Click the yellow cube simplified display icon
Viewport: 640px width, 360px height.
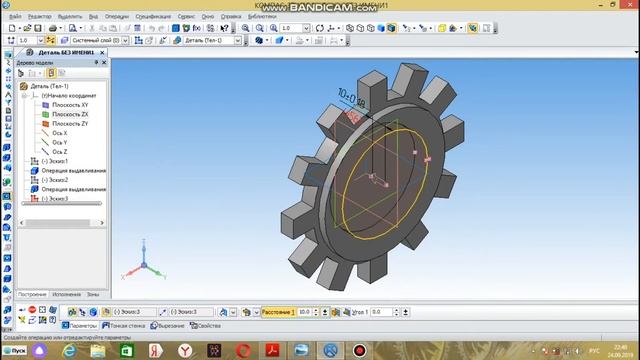442,28
